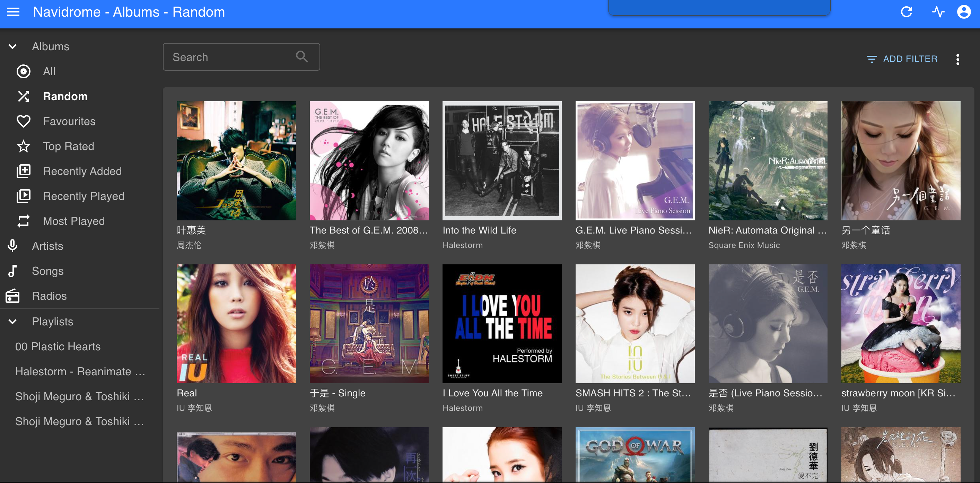Click the Most Played repeat icon
The image size is (980, 483).
[x=24, y=221]
